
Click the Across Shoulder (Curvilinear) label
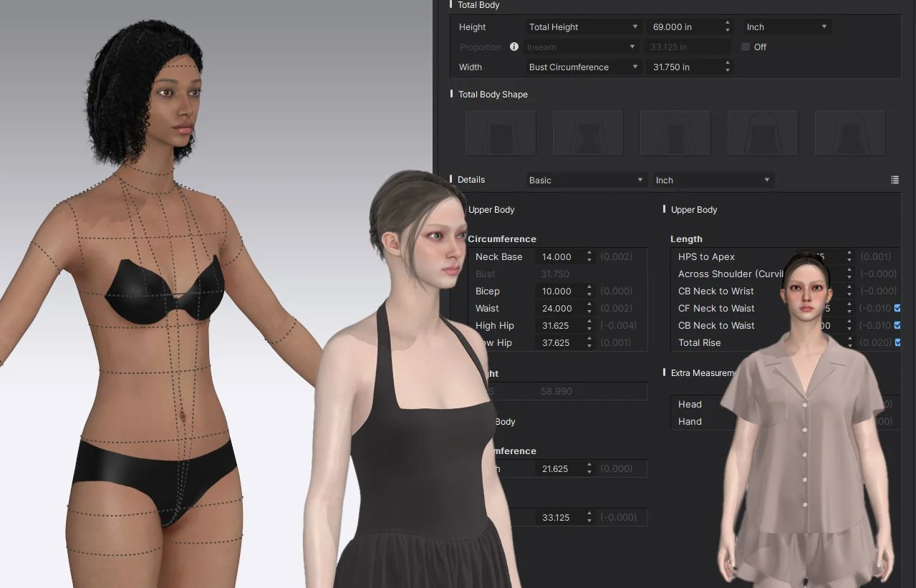(x=731, y=274)
